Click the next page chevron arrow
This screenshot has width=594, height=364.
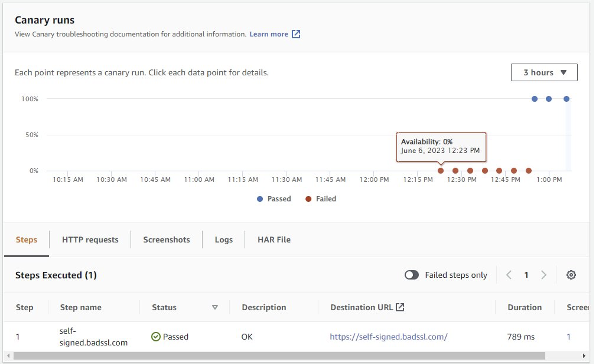tap(544, 275)
